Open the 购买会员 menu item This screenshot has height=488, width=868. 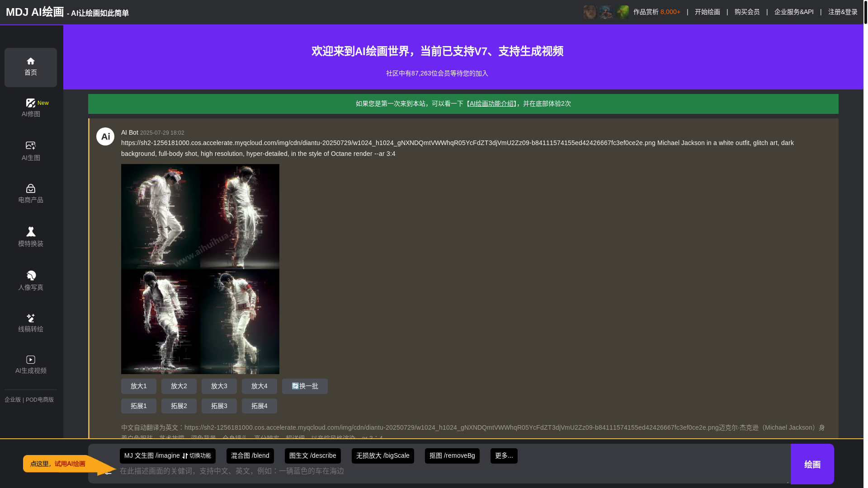[x=747, y=12]
